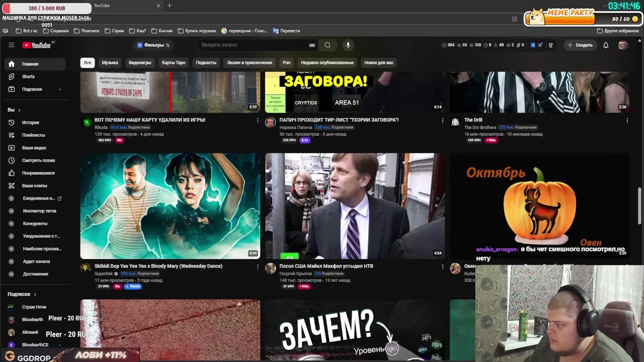This screenshot has height=362, width=644.
Task: Open Shorts from the sidebar
Action: pyautogui.click(x=35, y=76)
